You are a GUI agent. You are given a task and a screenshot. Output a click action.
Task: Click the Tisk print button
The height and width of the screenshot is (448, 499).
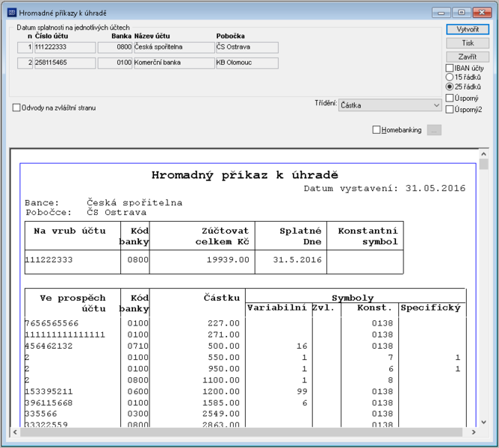click(468, 43)
